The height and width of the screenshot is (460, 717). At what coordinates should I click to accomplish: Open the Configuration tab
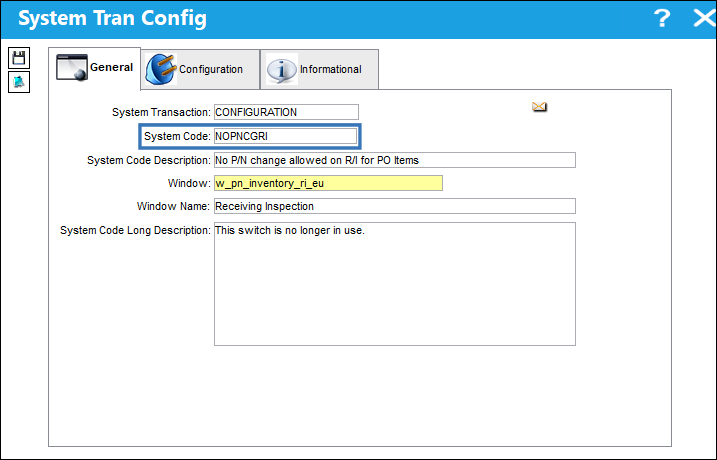(x=200, y=69)
